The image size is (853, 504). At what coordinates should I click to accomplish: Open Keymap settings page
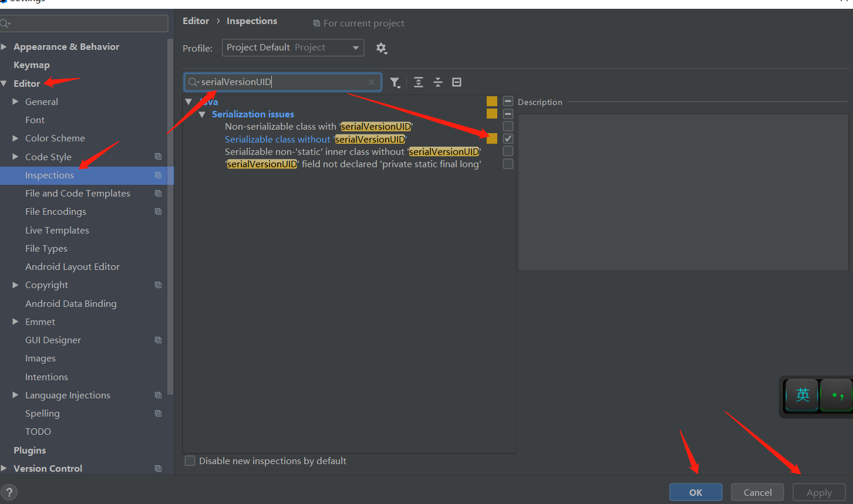(32, 65)
